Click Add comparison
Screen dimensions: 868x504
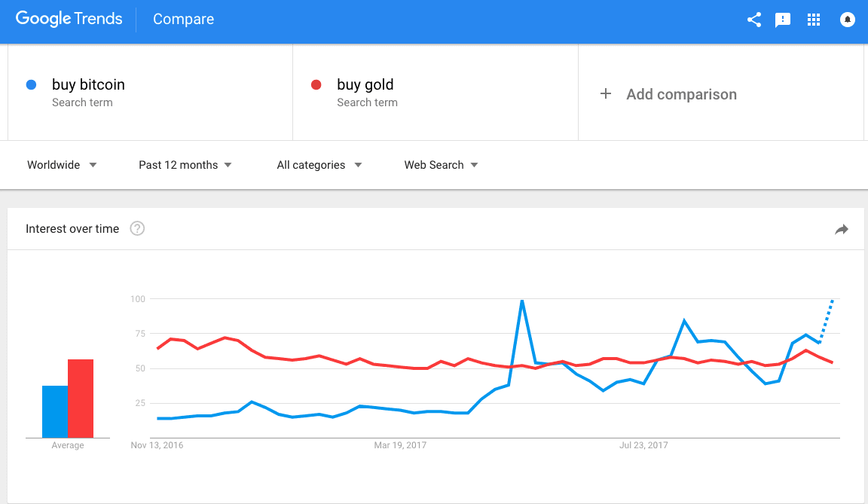point(681,94)
